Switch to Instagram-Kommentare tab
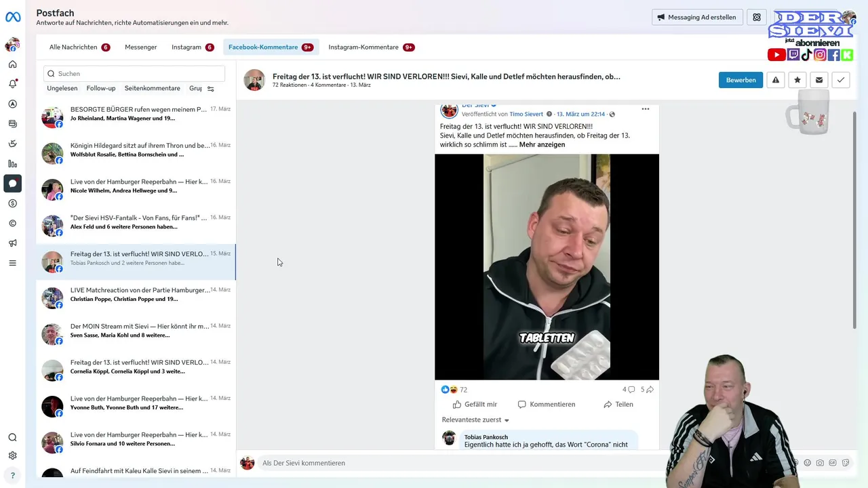The image size is (868, 488). (371, 47)
